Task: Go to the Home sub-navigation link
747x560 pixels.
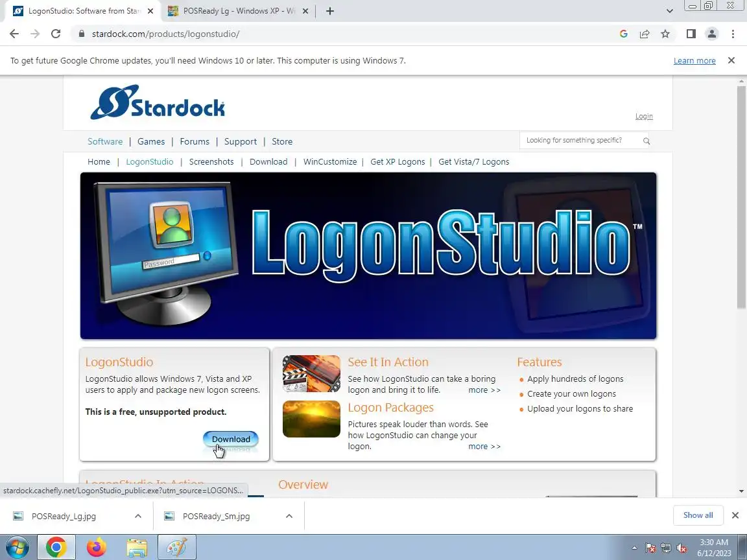Action: click(99, 161)
